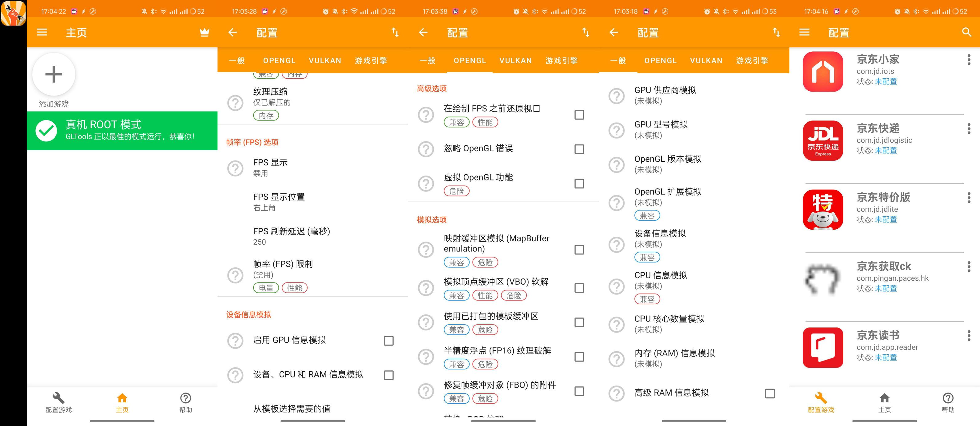The width and height of the screenshot is (980, 426).
Task: Check 忽略 OpenGL 错误 box
Action: (579, 149)
